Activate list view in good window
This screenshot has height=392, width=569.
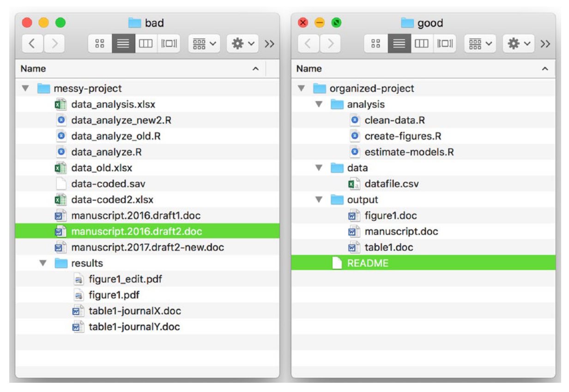(x=399, y=44)
